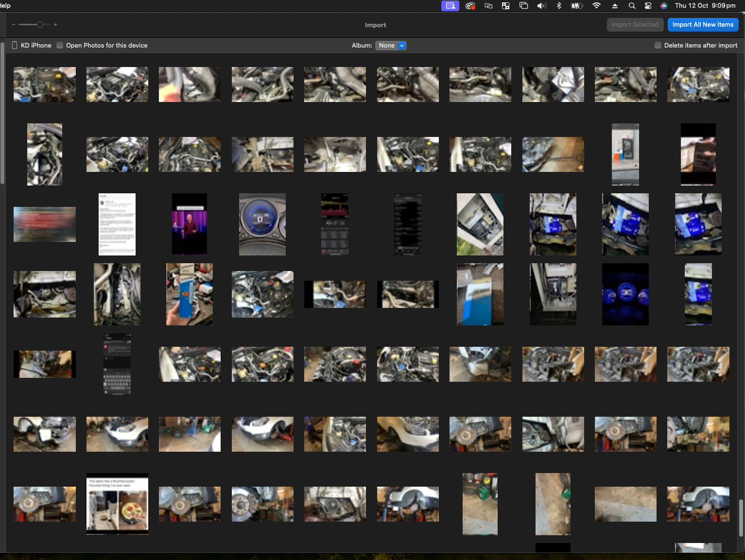Select the presenter on purple stage thumbnail
The width and height of the screenshot is (745, 560).
tap(190, 224)
